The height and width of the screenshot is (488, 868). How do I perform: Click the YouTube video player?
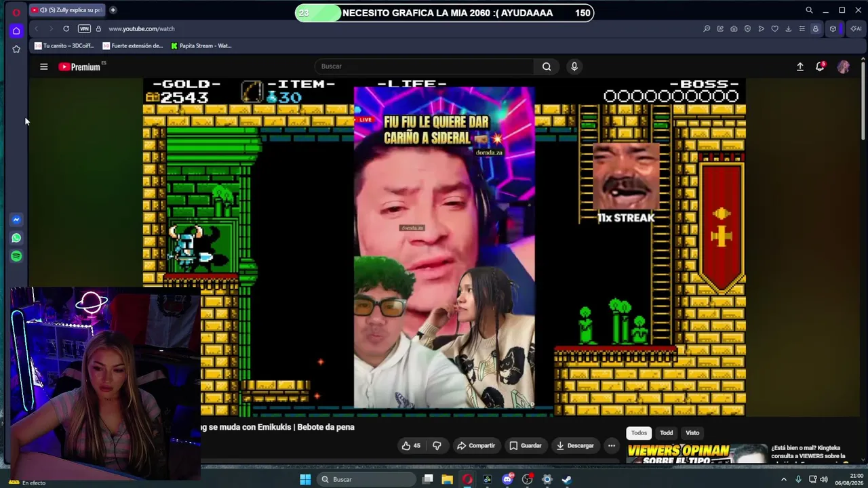444,247
